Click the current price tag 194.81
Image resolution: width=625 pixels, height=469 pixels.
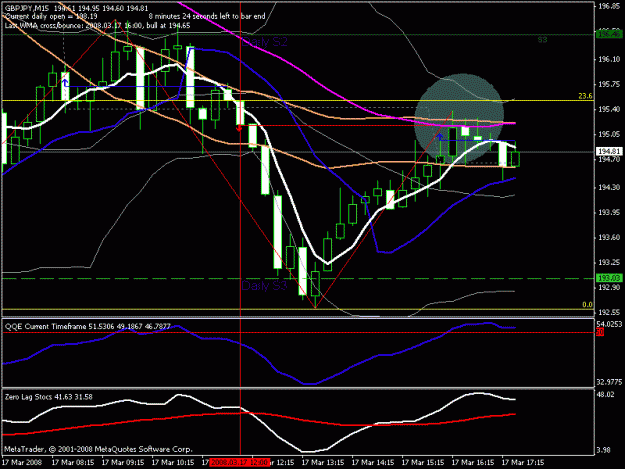coord(609,151)
